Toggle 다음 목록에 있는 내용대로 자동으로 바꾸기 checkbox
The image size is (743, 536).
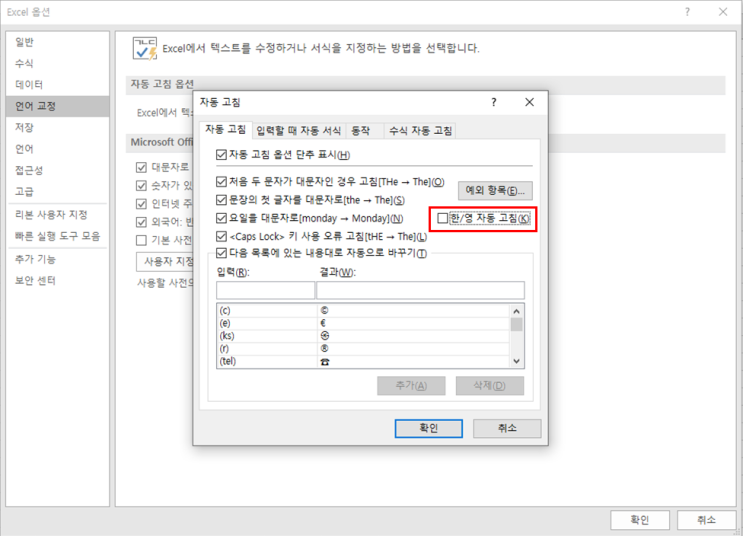coord(221,253)
